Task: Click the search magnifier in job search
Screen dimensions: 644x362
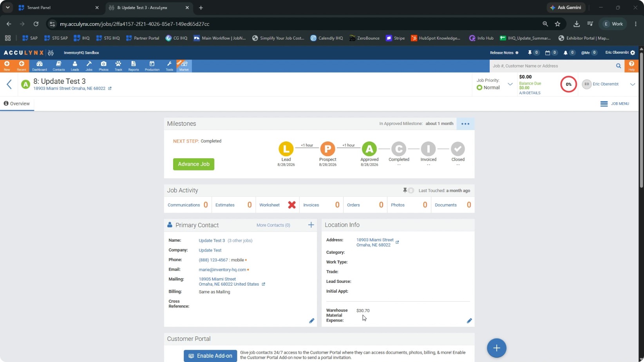Action: pyautogui.click(x=619, y=66)
